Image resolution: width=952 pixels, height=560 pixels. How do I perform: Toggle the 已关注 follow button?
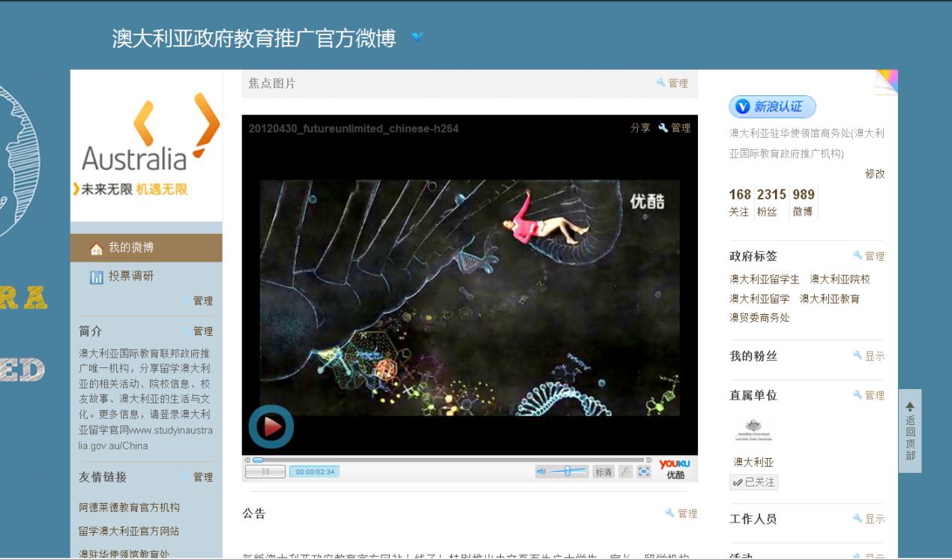click(754, 482)
